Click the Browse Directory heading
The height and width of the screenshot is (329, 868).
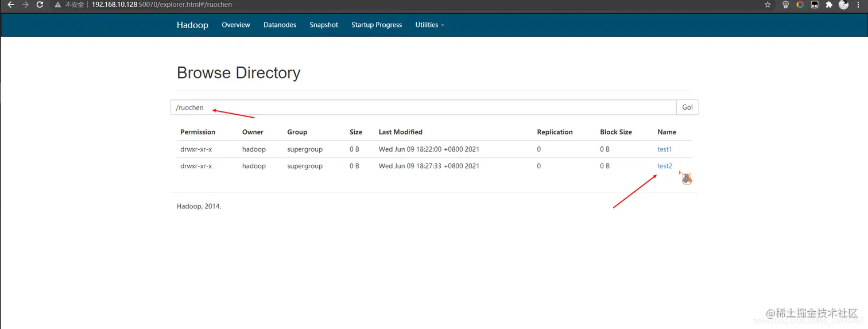[x=239, y=73]
